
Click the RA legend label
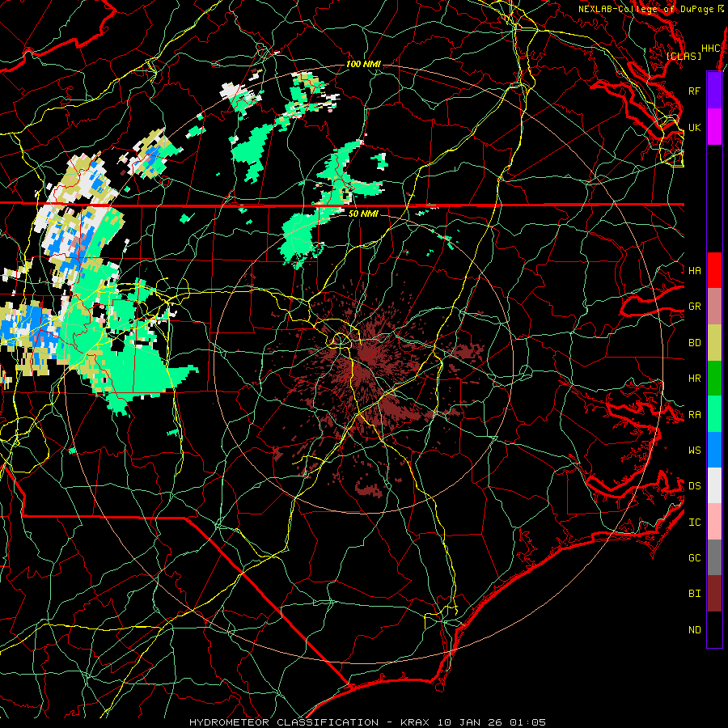pos(694,415)
